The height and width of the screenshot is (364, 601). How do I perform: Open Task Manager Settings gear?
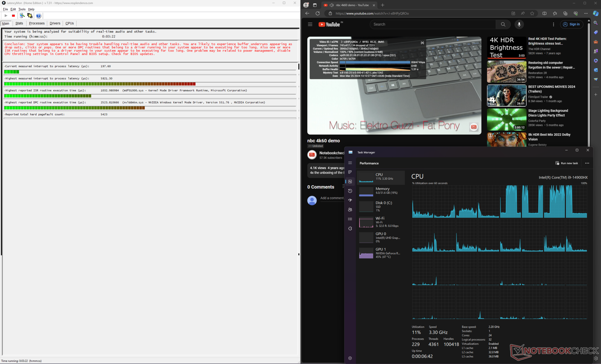[x=350, y=358]
